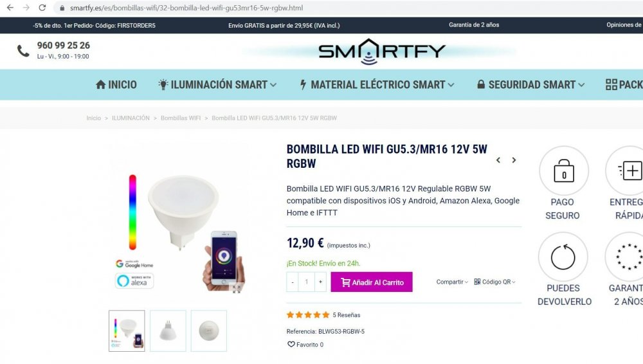Open Bombillas WIFI breadcrumb link
The height and width of the screenshot is (364, 643).
pyautogui.click(x=181, y=118)
